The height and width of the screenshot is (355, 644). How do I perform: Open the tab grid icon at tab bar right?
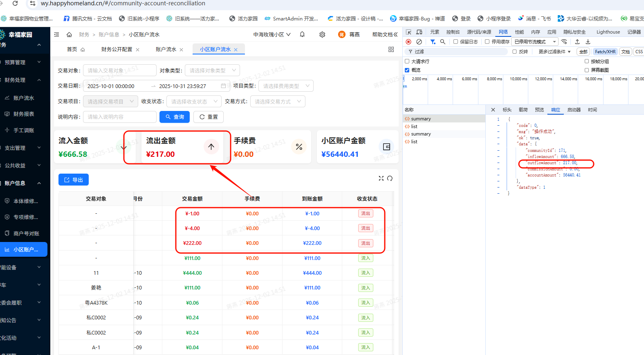coord(391,49)
